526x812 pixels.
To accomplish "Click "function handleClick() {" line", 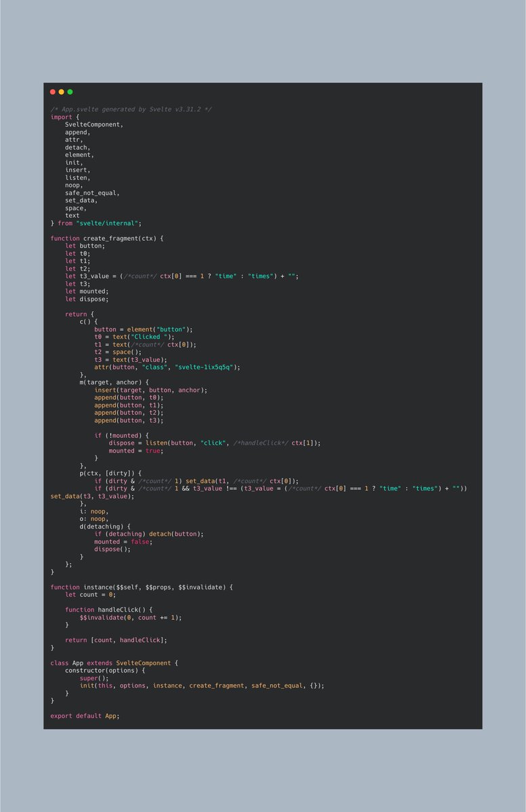I will point(109,610).
